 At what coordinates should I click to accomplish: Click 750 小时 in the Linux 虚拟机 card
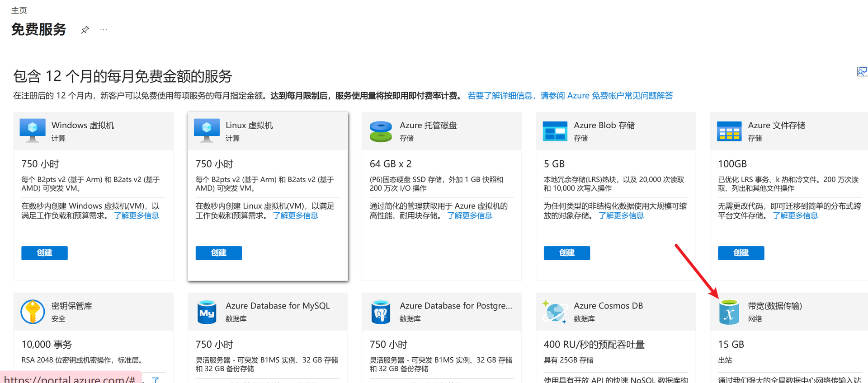[214, 164]
